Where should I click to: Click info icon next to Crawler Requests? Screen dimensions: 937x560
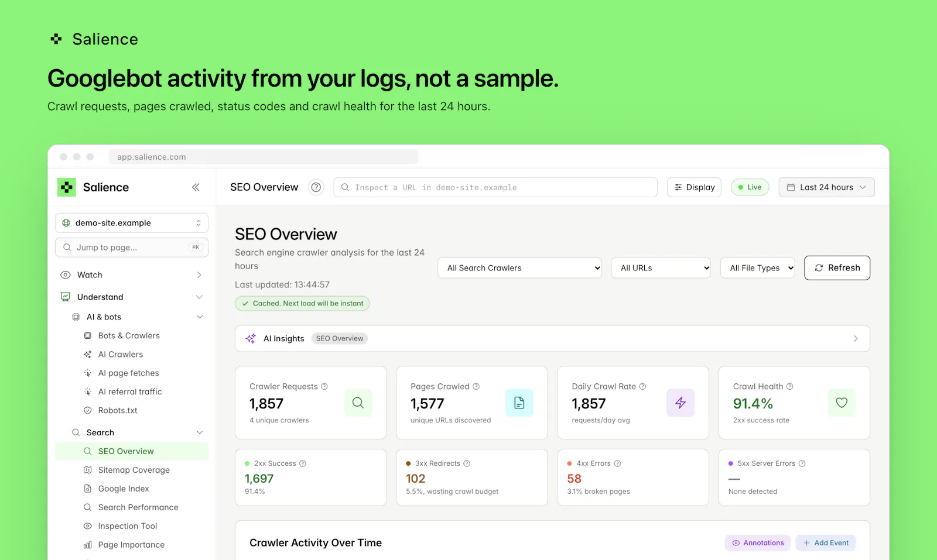324,386
